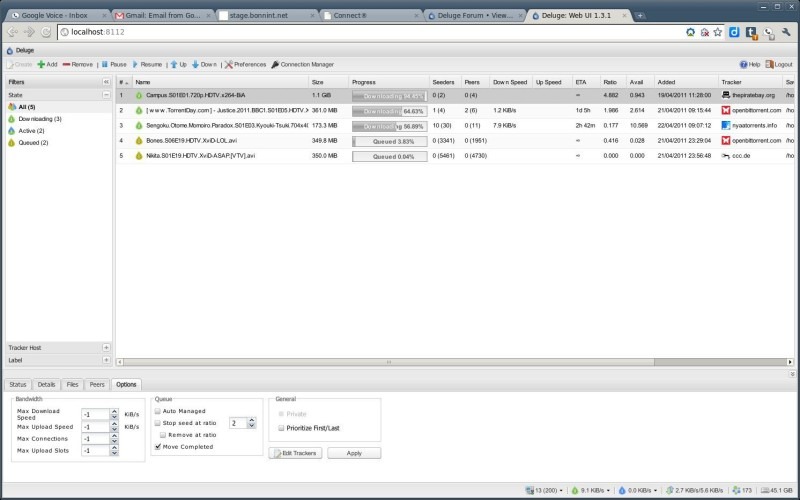The image size is (800, 500).
Task: Click the bookmark star icon
Action: point(718,32)
